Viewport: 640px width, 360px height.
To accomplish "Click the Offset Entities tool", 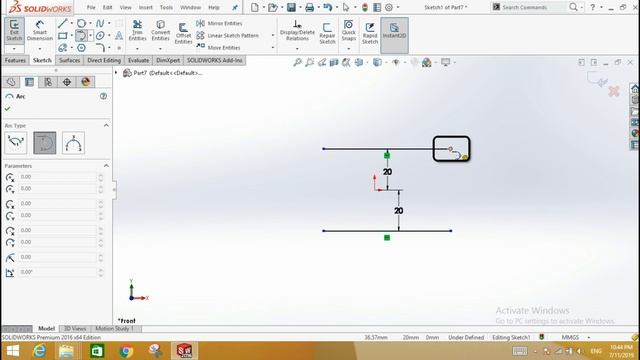I will pyautogui.click(x=183, y=33).
